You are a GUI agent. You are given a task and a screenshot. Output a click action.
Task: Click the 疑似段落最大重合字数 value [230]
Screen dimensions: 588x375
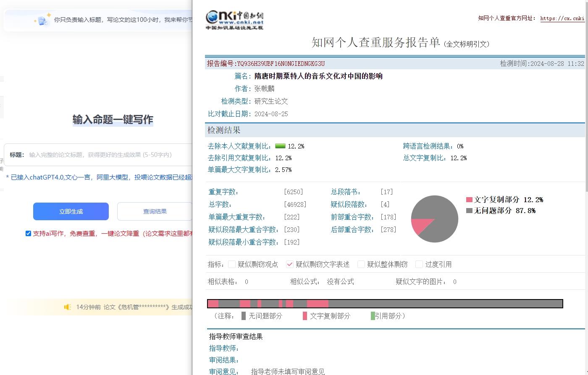point(292,230)
